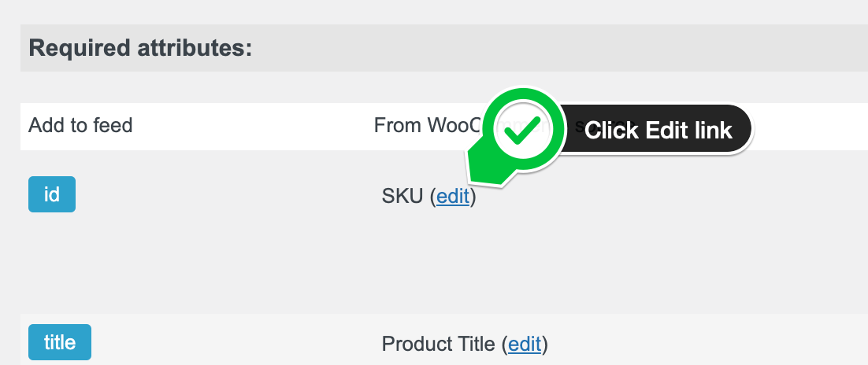Click the word 'feed' in the column header
The image size is (868, 365).
[114, 125]
